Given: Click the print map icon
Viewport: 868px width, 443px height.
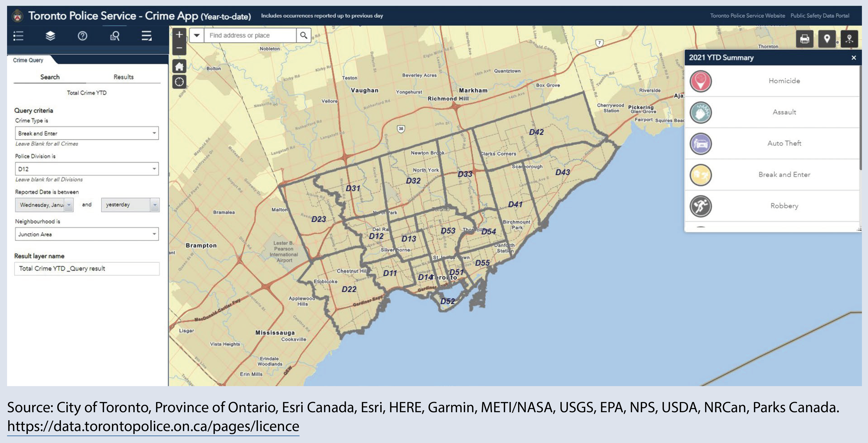Looking at the screenshot, I should [x=804, y=39].
